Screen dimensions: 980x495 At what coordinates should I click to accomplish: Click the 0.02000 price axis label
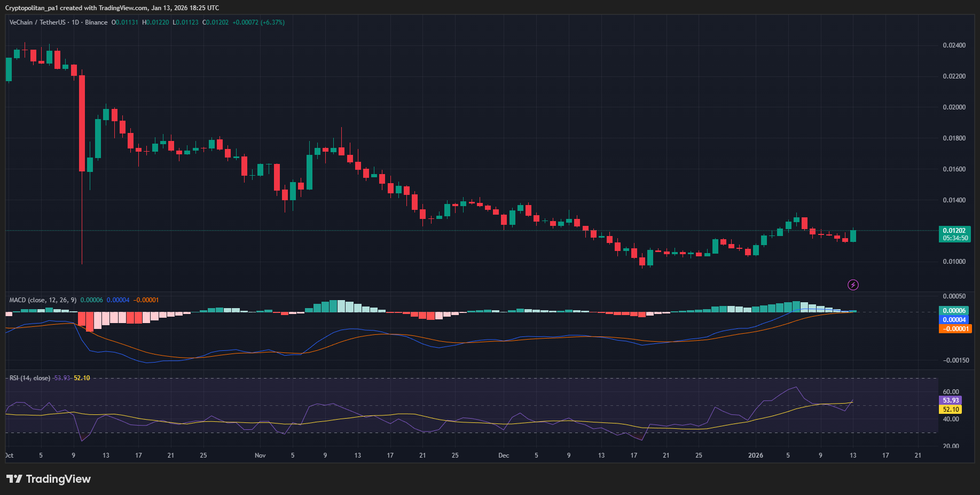click(954, 107)
